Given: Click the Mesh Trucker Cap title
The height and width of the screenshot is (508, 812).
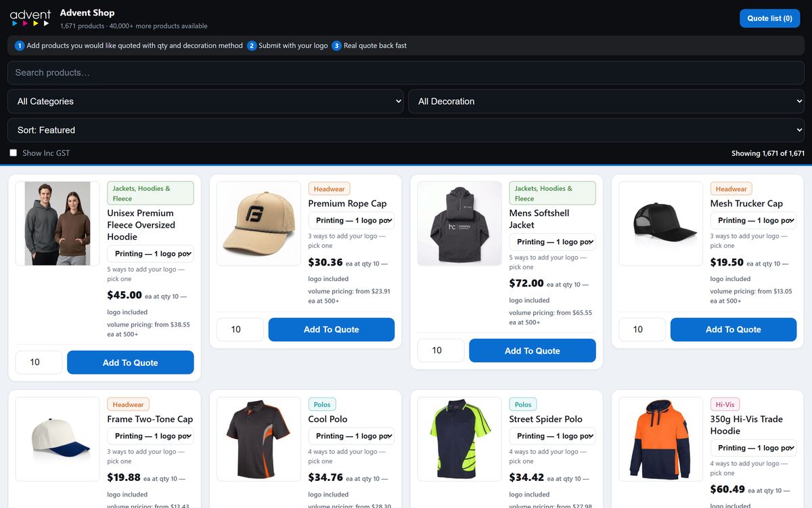Looking at the screenshot, I should click(746, 203).
